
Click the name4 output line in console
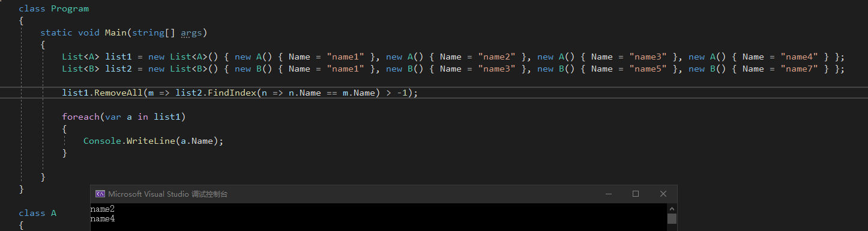coord(103,218)
